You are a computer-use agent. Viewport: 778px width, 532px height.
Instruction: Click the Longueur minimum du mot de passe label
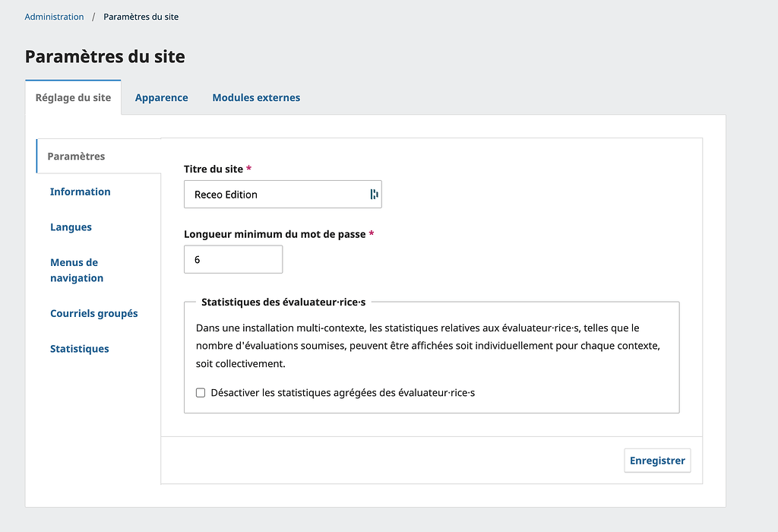(275, 234)
